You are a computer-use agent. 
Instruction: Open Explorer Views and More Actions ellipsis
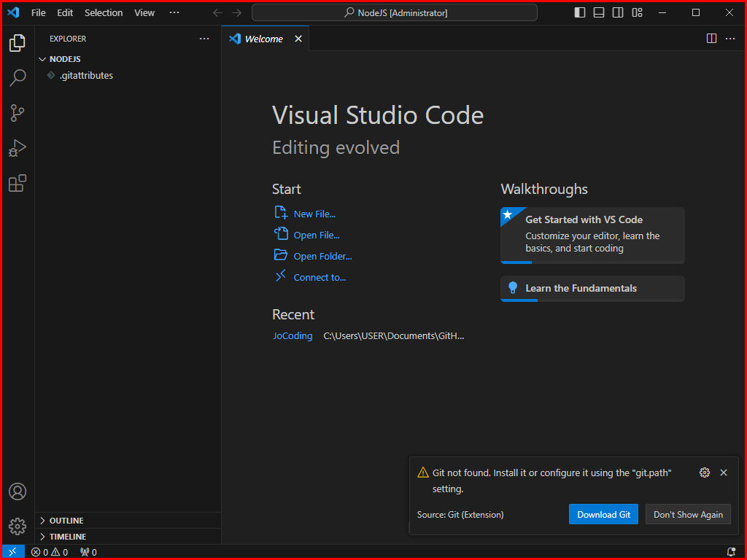[204, 39]
